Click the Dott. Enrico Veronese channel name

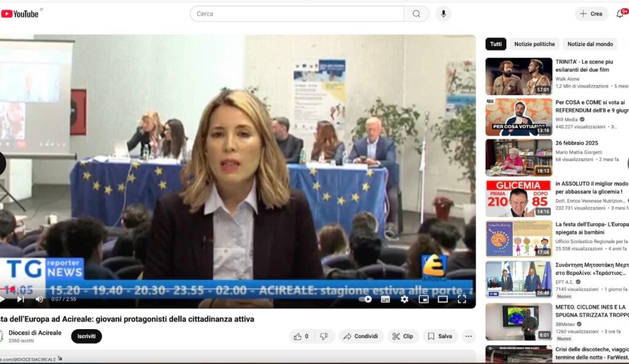590,201
